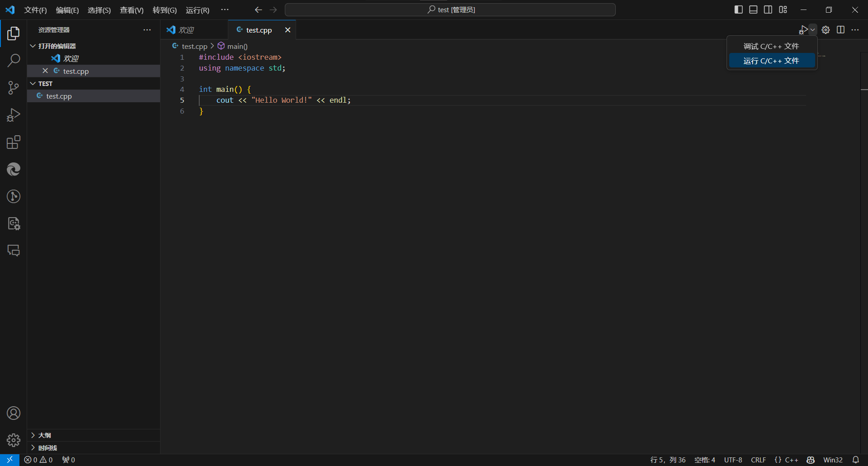Open the Manage gear in activity bar

pos(14,440)
